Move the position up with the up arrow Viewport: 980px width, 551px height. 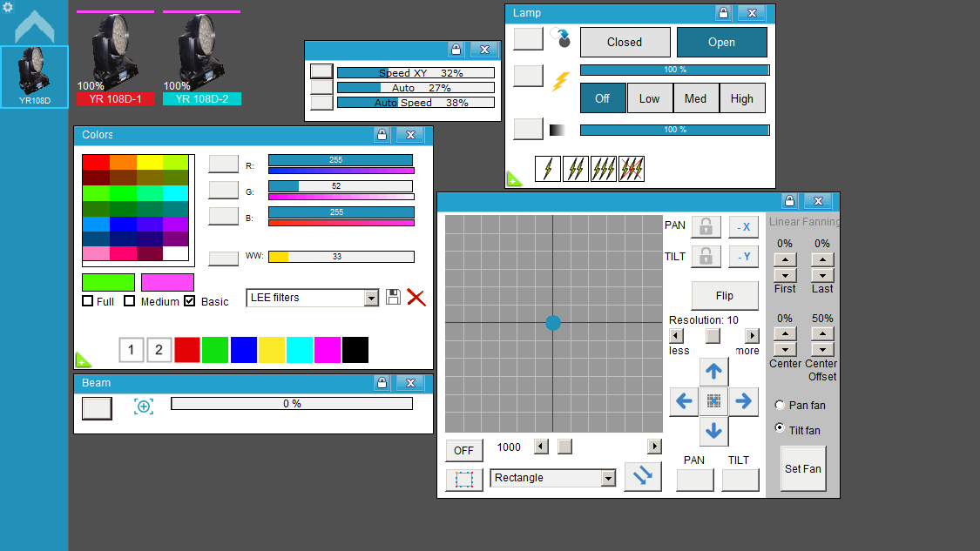click(x=713, y=371)
